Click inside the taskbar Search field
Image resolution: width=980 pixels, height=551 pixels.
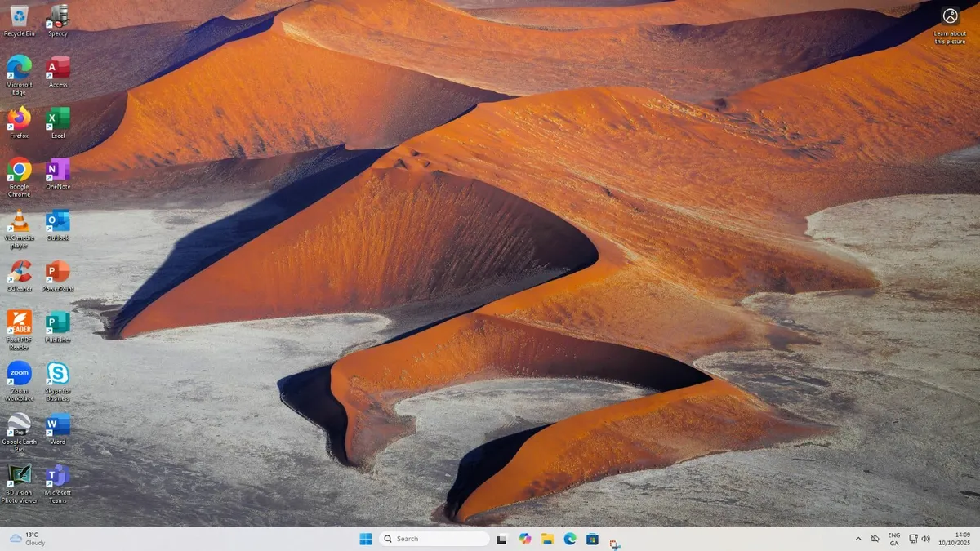tap(433, 539)
